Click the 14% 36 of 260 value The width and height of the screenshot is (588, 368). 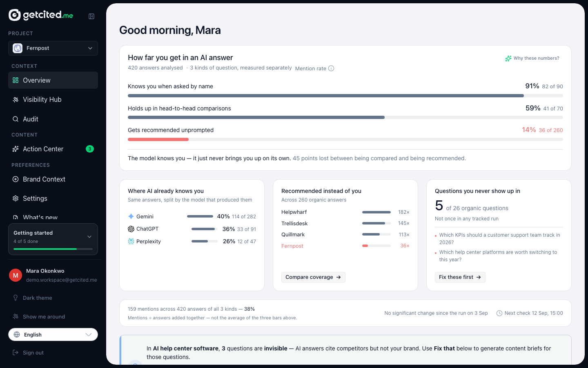(x=542, y=130)
